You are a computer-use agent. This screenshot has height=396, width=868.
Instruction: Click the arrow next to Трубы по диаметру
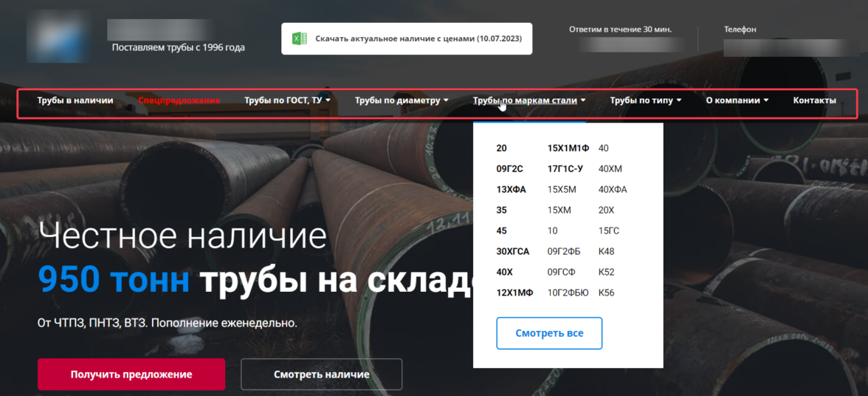[446, 100]
